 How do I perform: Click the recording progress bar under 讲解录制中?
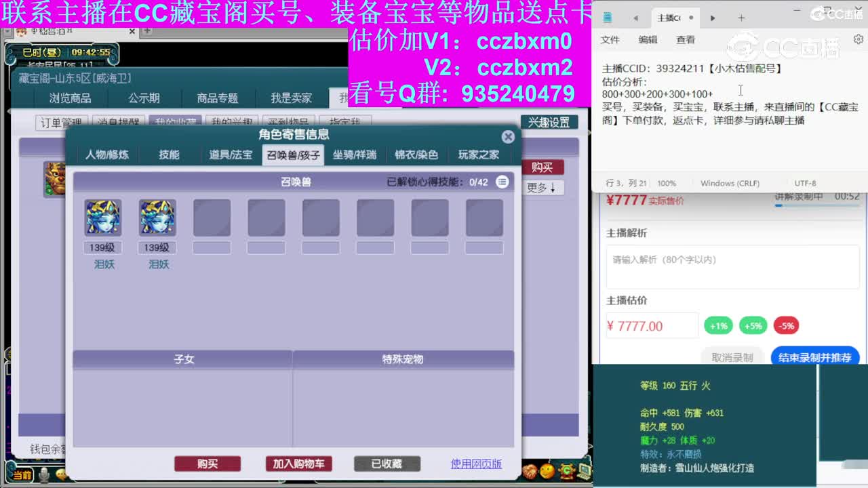coord(817,205)
